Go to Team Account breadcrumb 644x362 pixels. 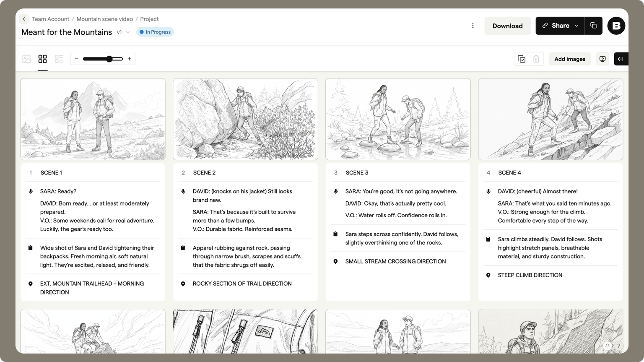point(50,19)
